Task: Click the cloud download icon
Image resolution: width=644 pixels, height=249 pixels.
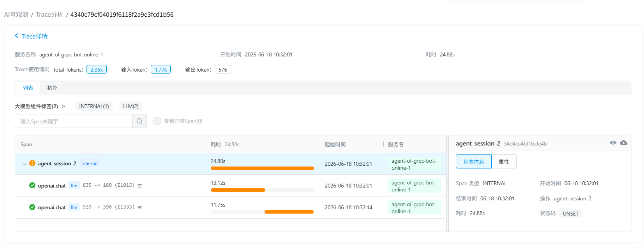Action: point(624,143)
